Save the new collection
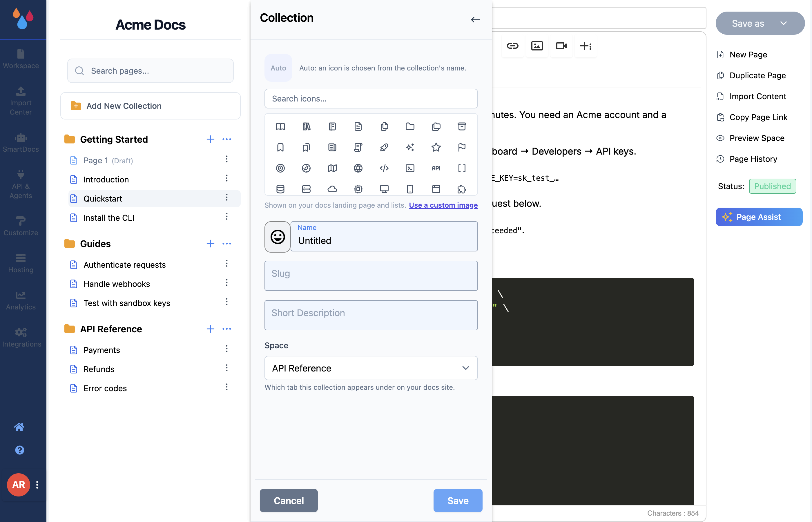Screen dimensions: 812x522 458,500
